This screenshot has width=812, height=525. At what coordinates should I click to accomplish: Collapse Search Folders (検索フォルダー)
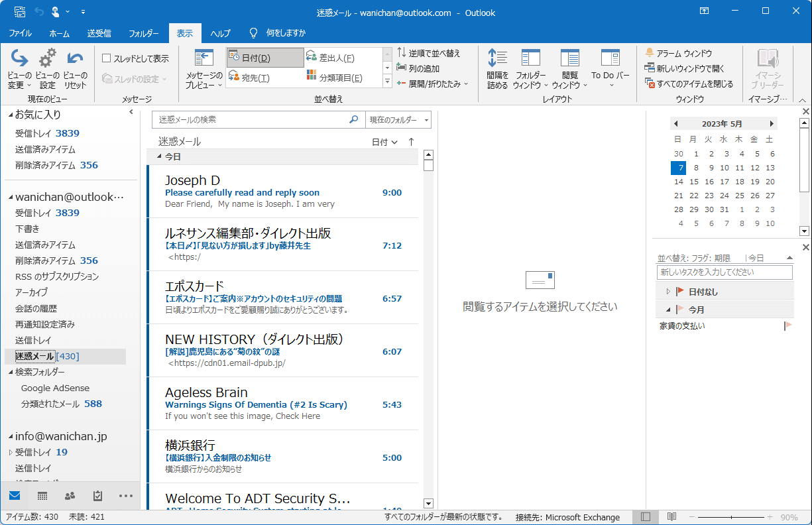[x=11, y=373]
